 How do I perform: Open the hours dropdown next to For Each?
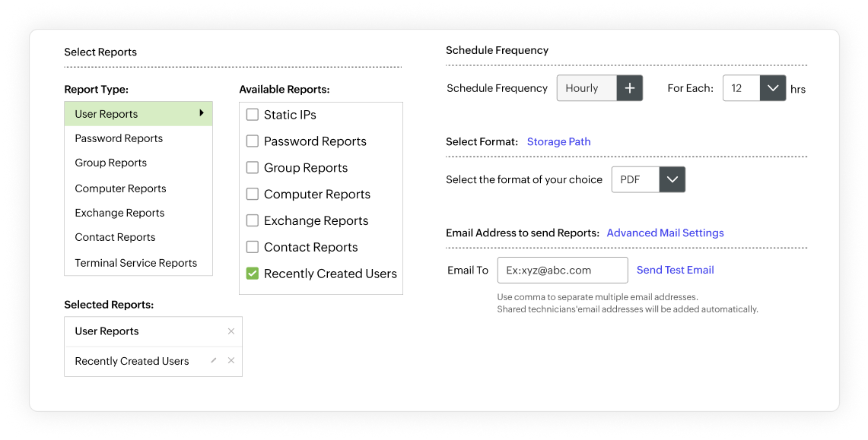point(773,88)
